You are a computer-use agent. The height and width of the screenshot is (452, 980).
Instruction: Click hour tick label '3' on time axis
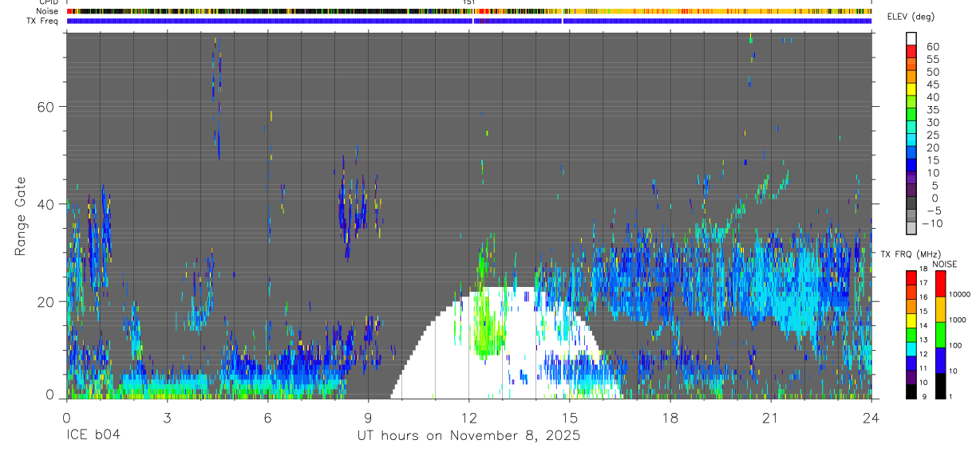coord(167,417)
